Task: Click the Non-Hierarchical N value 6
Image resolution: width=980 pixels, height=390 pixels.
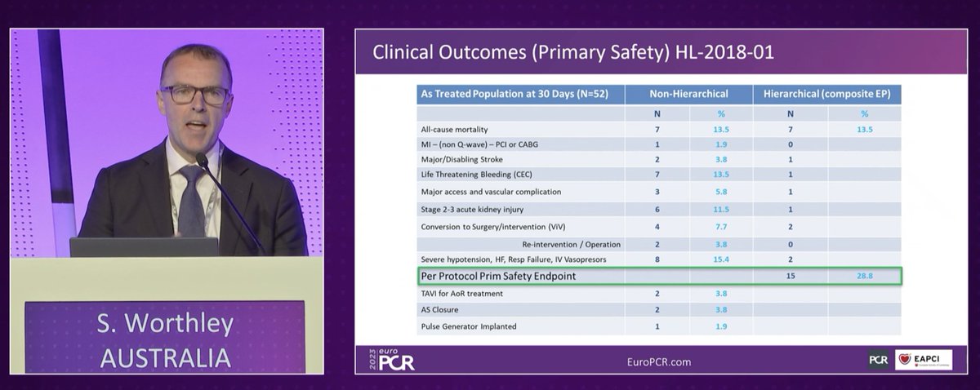Action: tap(657, 210)
